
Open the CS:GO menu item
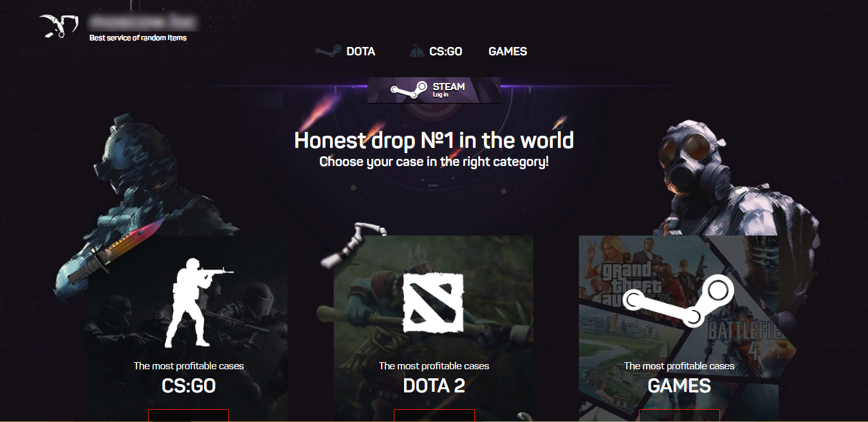tap(446, 51)
